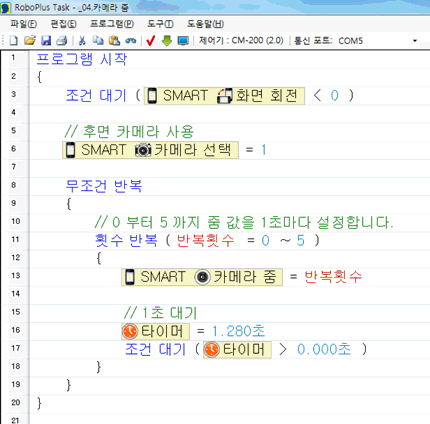Expand the COM5 port dropdown
Viewport: 430px width, 424px height.
point(415,41)
